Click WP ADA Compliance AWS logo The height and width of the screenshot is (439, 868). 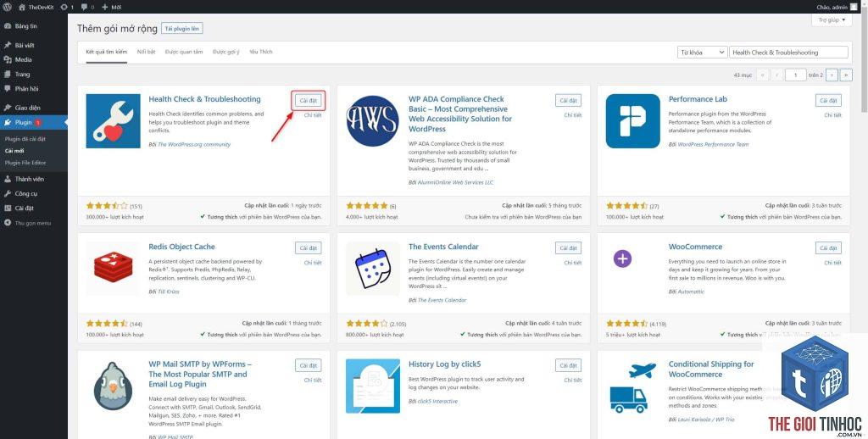coord(373,120)
